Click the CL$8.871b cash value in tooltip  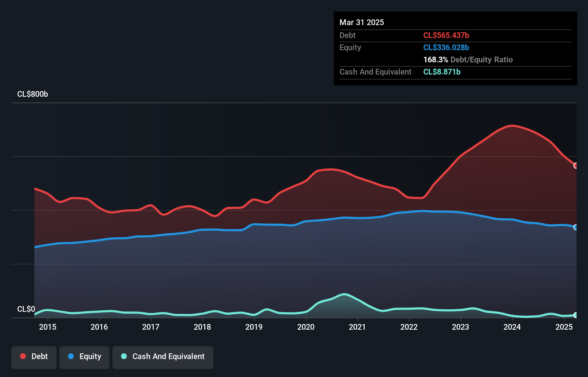point(442,72)
